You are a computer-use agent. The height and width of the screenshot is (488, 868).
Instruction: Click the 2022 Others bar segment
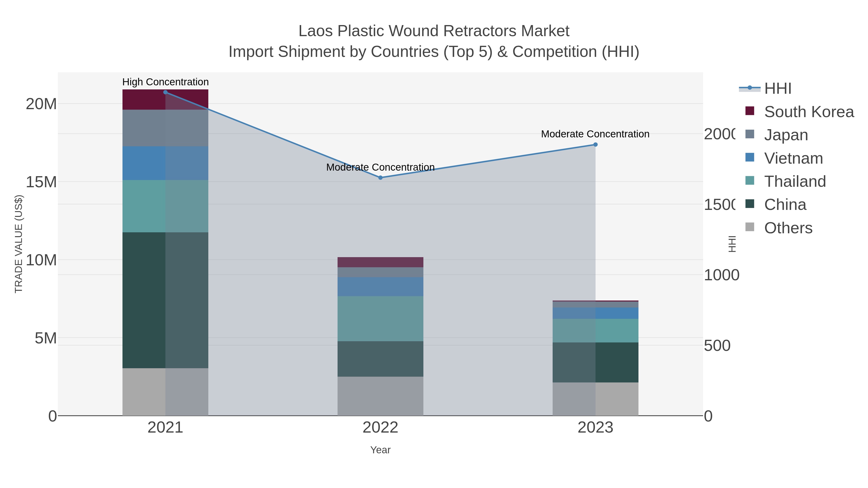(x=380, y=396)
